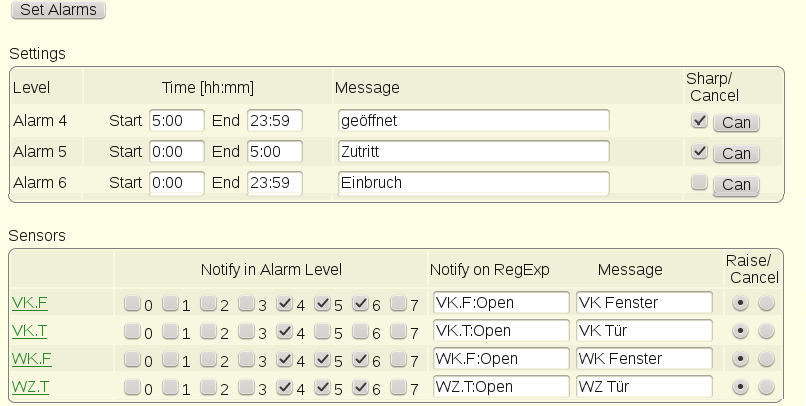Click the Einbruch message field
Viewport: 806px width, 406px height.
click(473, 182)
